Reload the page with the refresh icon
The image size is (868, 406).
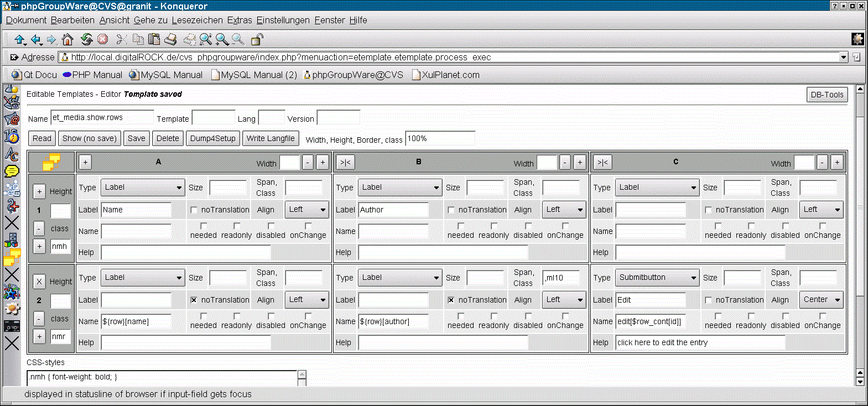coord(86,39)
